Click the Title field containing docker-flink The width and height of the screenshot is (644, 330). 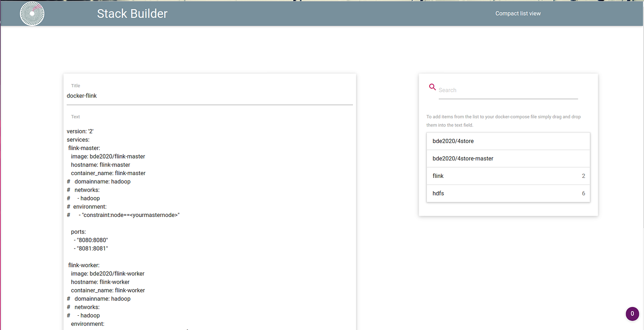(210, 96)
